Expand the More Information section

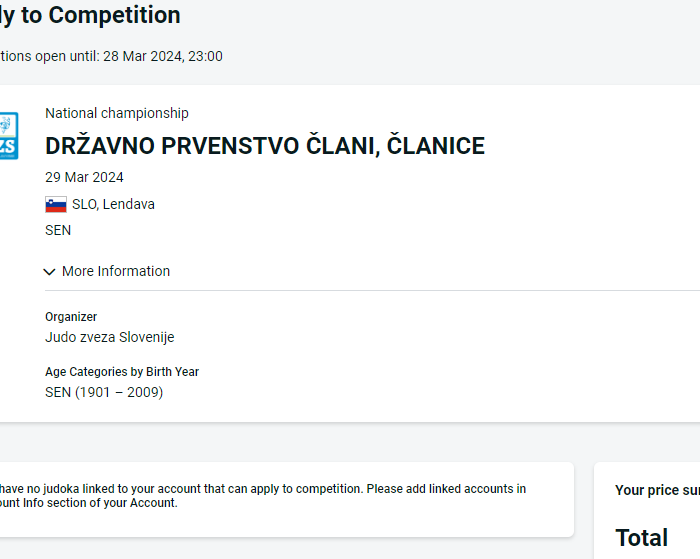coord(115,271)
